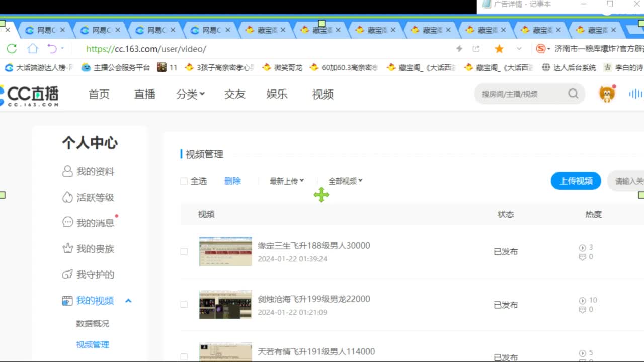This screenshot has height=362, width=644.
Task: Check the box for 天若有情飞升191级男人114000
Action: (184, 356)
